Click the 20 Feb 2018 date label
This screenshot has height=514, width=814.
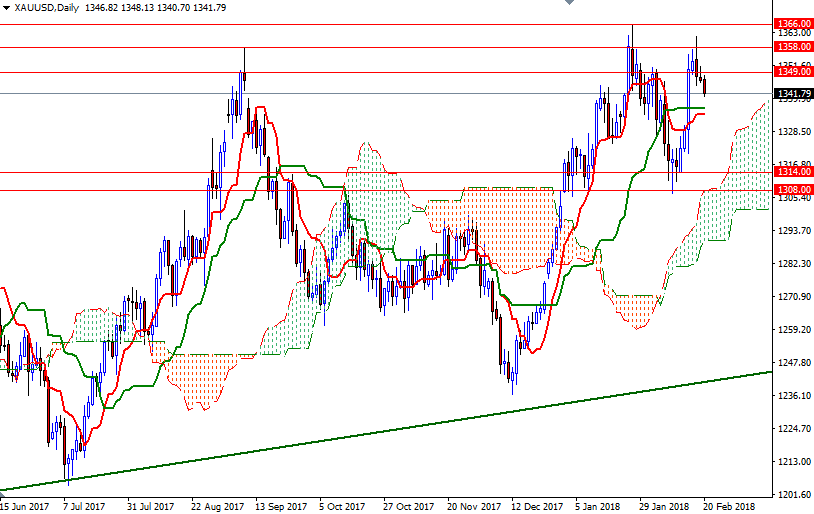[x=729, y=507]
